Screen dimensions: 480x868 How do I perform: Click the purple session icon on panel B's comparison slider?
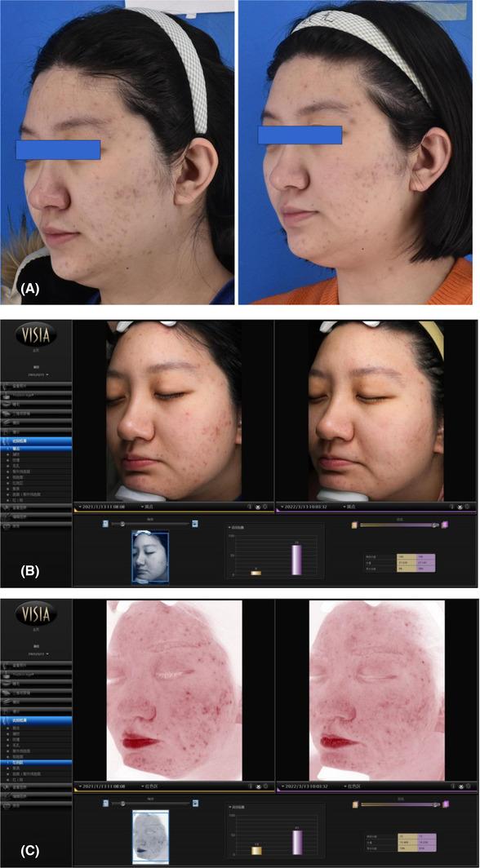pyautogui.click(x=445, y=525)
